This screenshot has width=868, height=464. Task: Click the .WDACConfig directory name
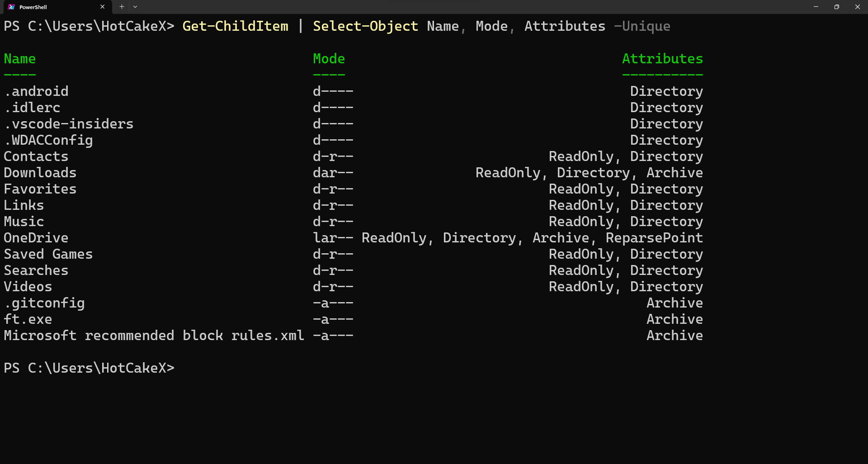[48, 140]
